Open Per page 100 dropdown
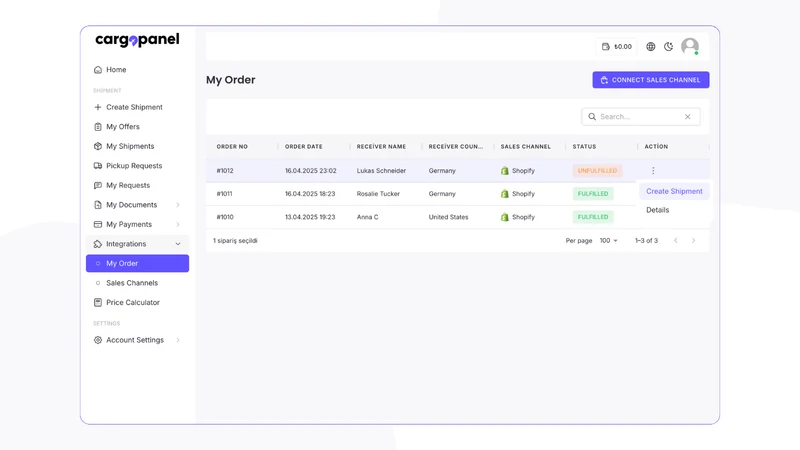 click(608, 240)
